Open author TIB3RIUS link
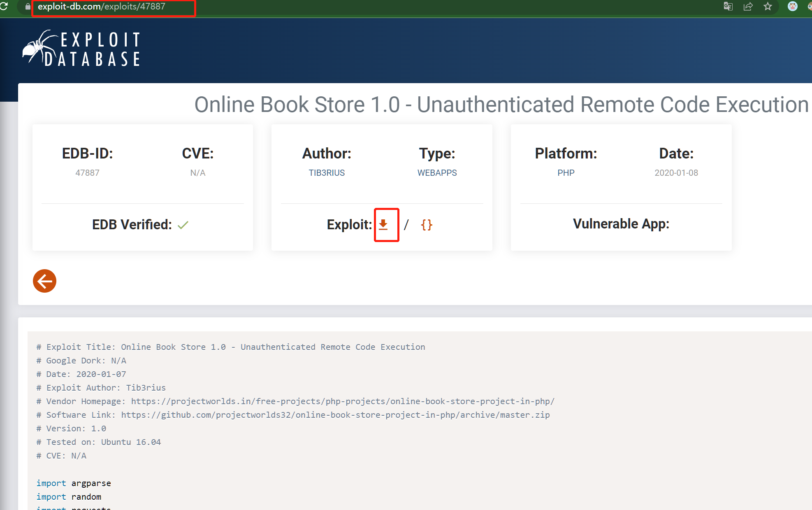Screen dimensions: 812x510 (327, 173)
